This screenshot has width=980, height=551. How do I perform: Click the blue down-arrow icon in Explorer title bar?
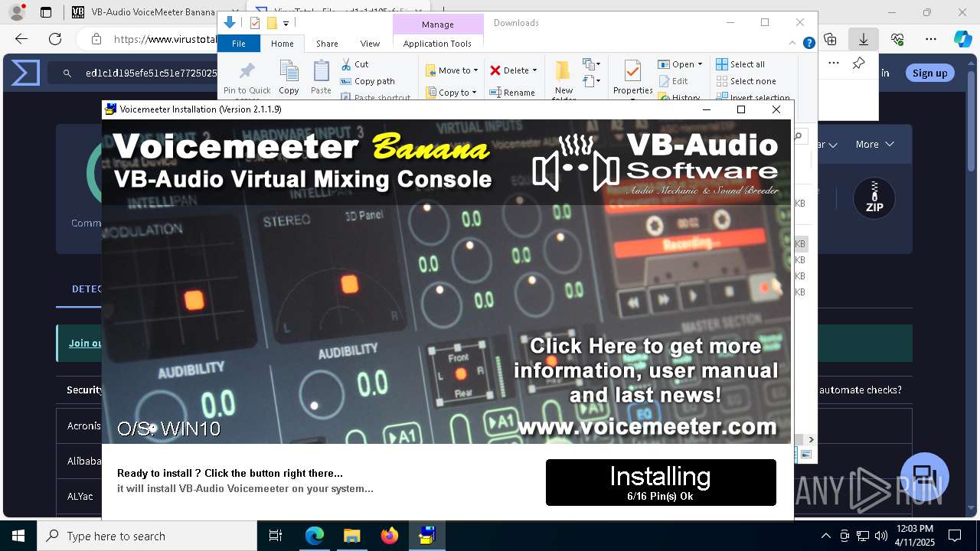click(229, 23)
